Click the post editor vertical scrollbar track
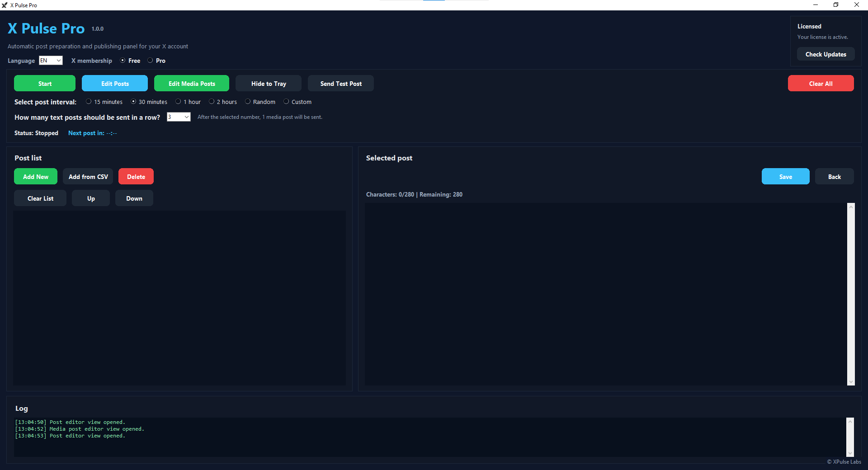The width and height of the screenshot is (868, 470). tap(851, 294)
